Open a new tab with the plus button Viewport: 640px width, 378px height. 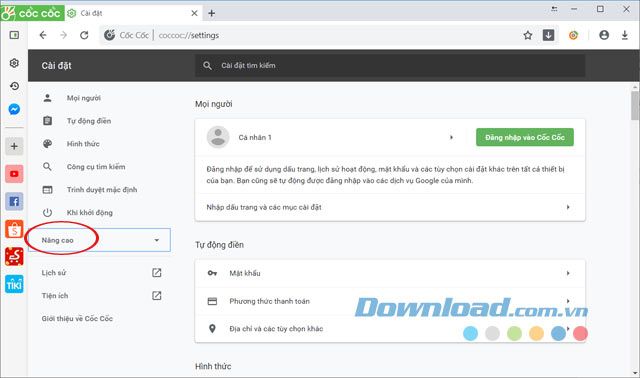211,13
